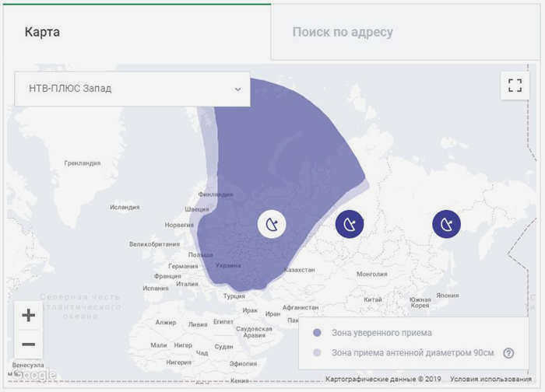Viewport: 545px width, 392px height.
Task: Click the Исландия map label
Action: tap(125, 208)
